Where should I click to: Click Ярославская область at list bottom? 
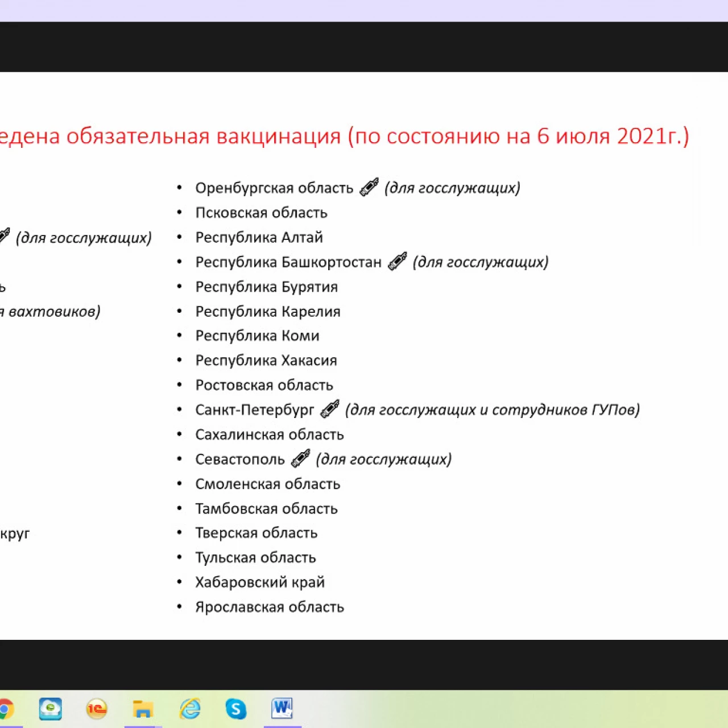coord(270,607)
